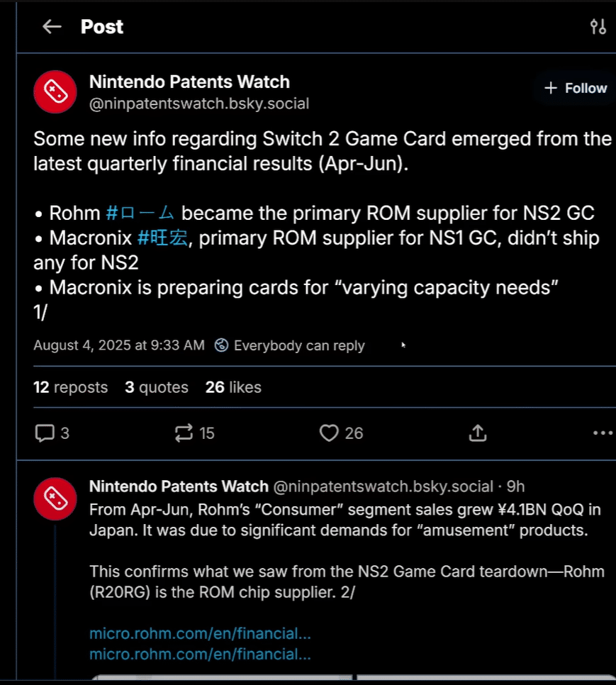This screenshot has width=616, height=685.
Task: View the 3 quotes list
Action: coord(156,387)
